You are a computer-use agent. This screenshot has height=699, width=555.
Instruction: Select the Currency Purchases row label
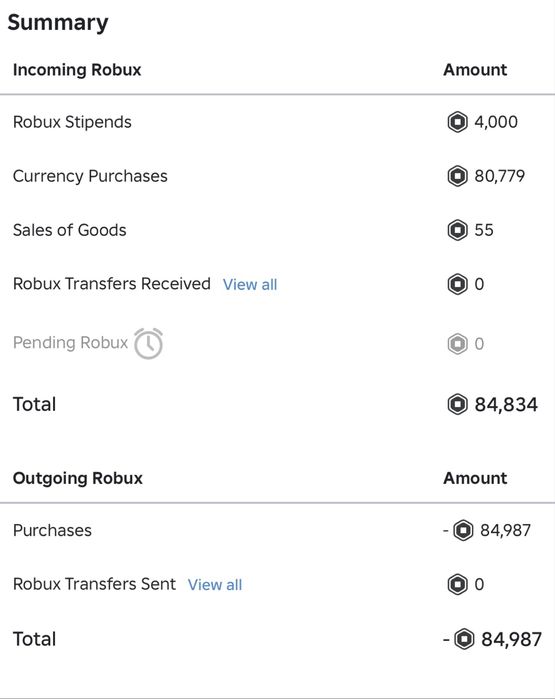click(90, 176)
